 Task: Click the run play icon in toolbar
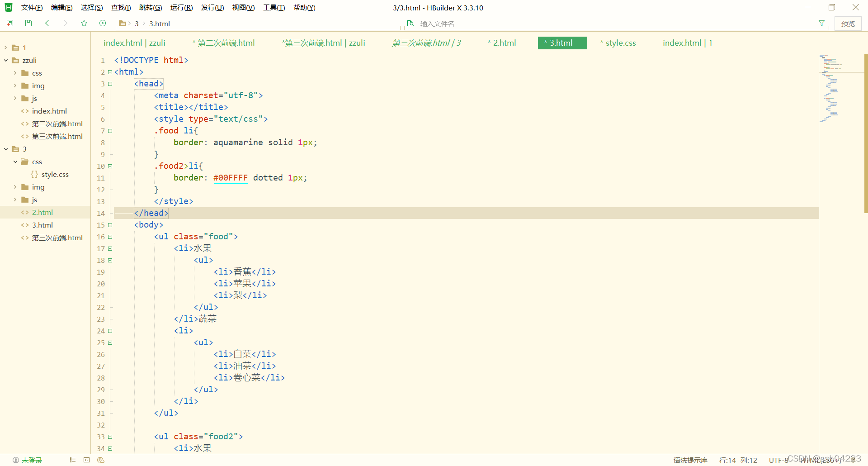point(103,23)
